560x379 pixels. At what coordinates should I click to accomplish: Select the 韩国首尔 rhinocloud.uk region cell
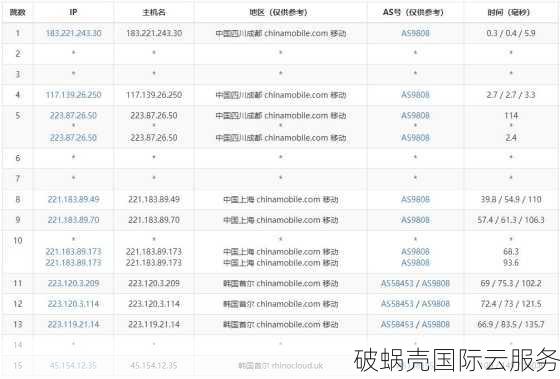[x=281, y=365]
